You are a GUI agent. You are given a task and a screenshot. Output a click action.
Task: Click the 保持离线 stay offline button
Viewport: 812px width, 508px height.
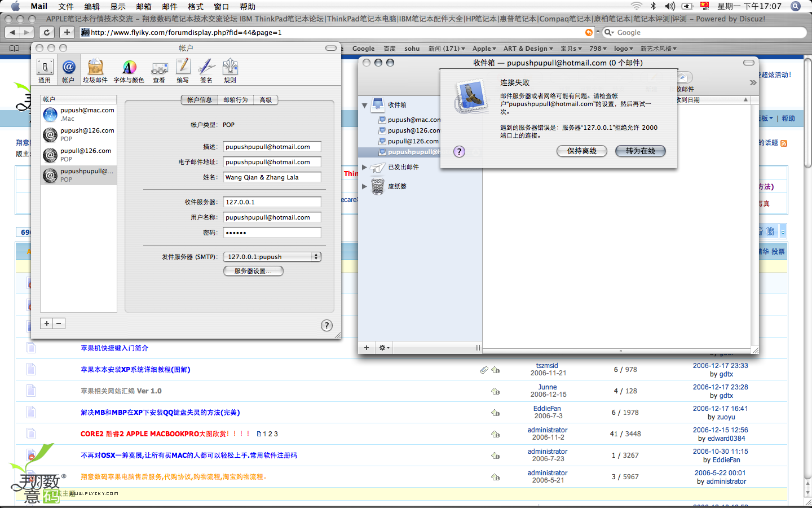click(x=582, y=151)
